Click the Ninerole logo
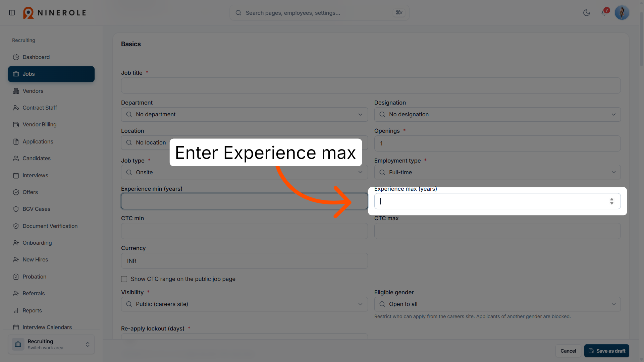This screenshot has width=644, height=362. tap(55, 13)
